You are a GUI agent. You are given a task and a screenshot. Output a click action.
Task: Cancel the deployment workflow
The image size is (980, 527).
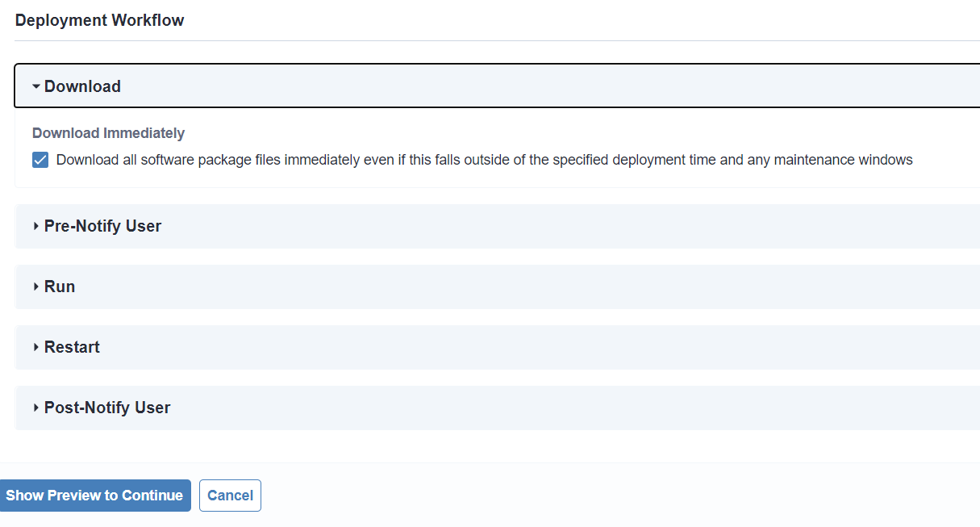coord(230,496)
